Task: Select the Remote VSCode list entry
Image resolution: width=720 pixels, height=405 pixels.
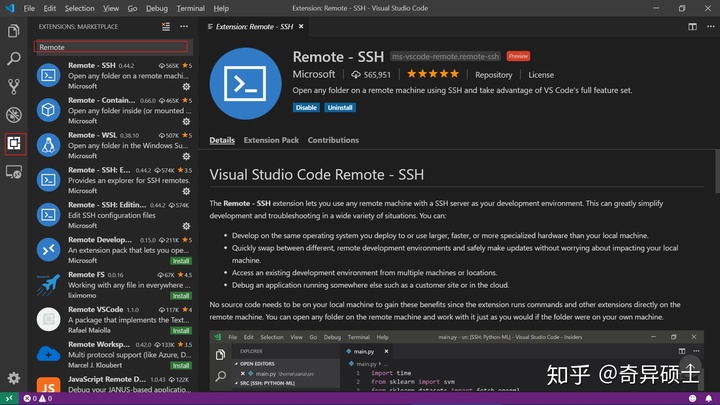Action: click(113, 320)
